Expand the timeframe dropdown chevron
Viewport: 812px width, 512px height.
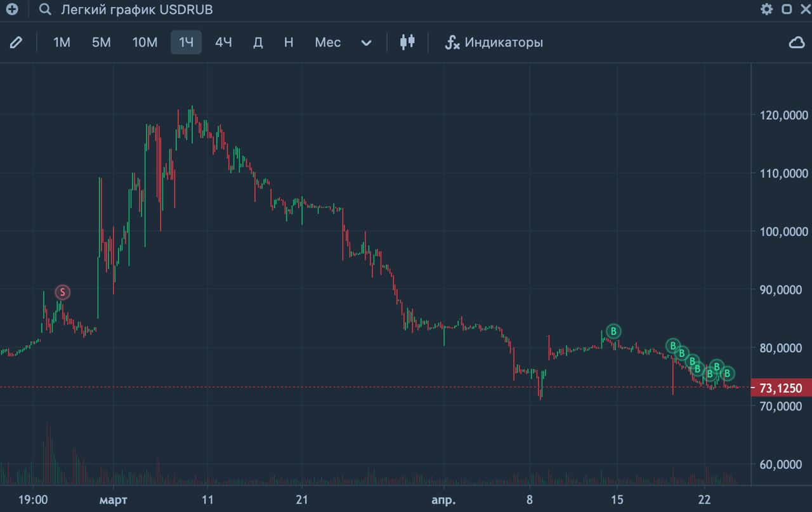tap(366, 43)
